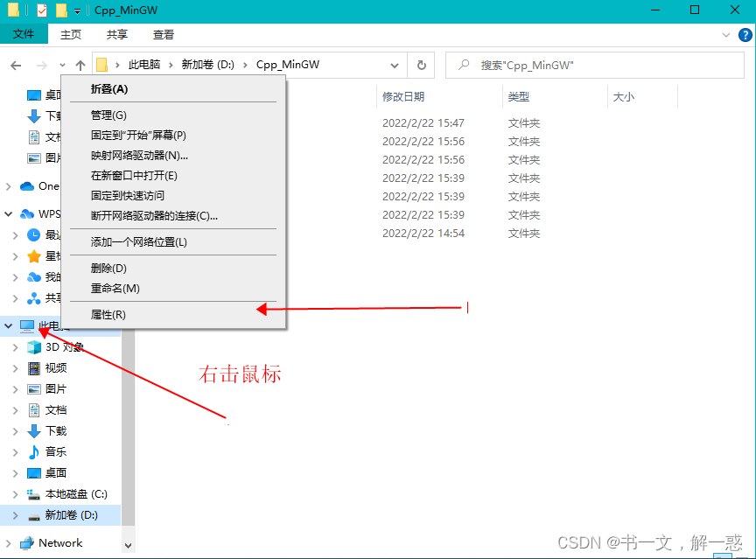Screen dimensions: 756x559
Task: Click the back navigation arrow
Action: [x=16, y=65]
